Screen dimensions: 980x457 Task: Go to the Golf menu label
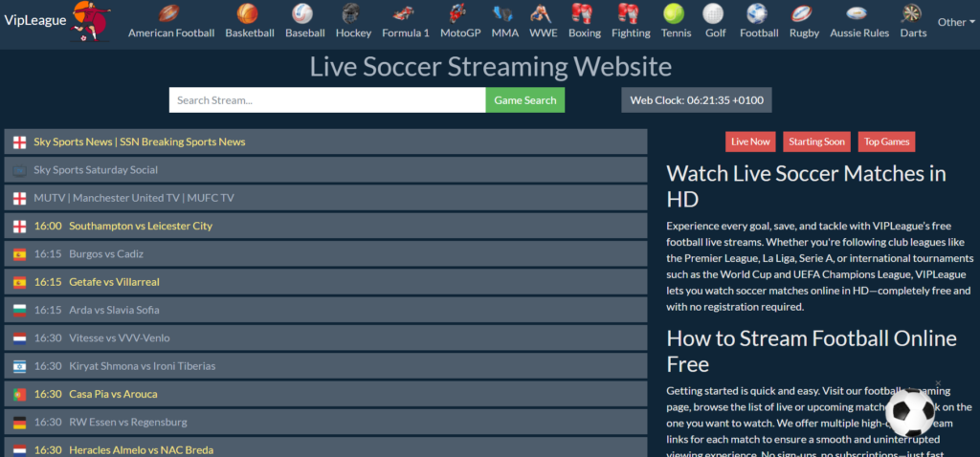tap(716, 33)
